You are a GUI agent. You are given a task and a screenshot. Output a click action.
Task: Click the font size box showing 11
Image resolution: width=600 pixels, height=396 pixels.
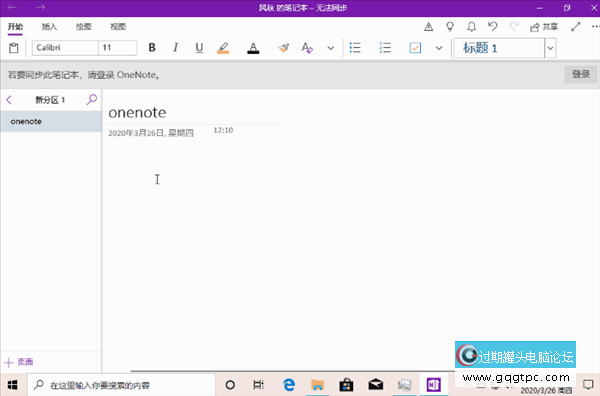point(117,48)
